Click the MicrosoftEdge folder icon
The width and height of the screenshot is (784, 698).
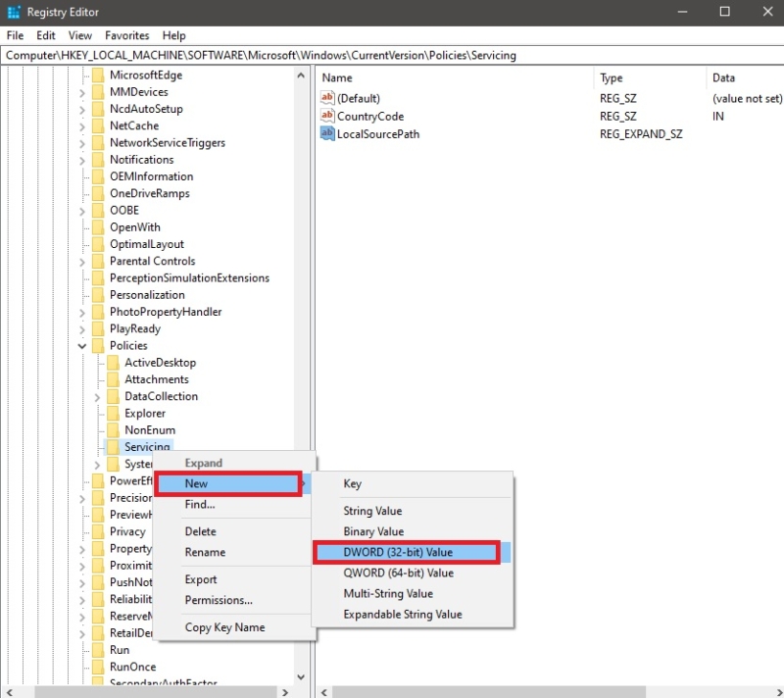point(99,74)
